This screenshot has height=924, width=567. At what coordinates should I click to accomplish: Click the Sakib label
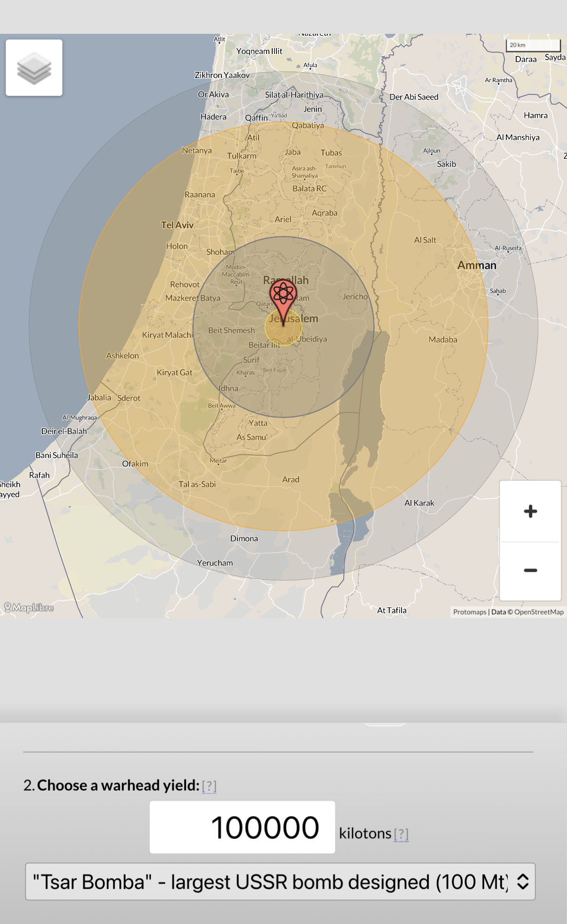(x=446, y=164)
